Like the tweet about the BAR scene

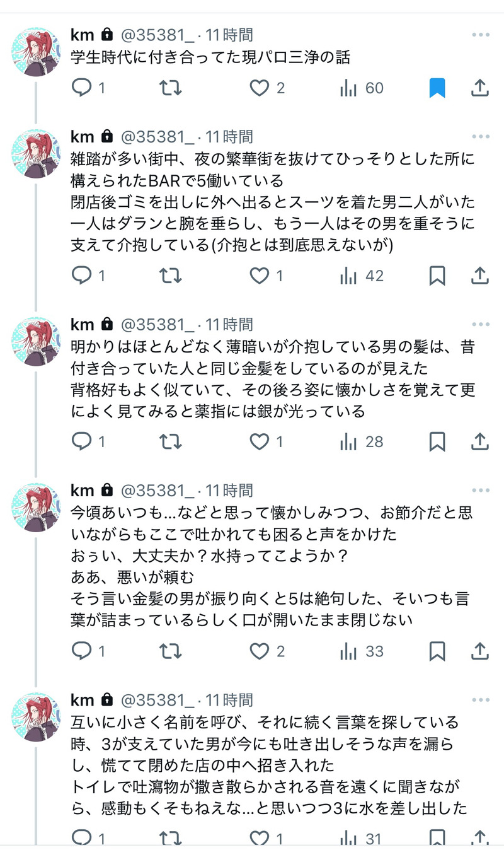coord(260,276)
